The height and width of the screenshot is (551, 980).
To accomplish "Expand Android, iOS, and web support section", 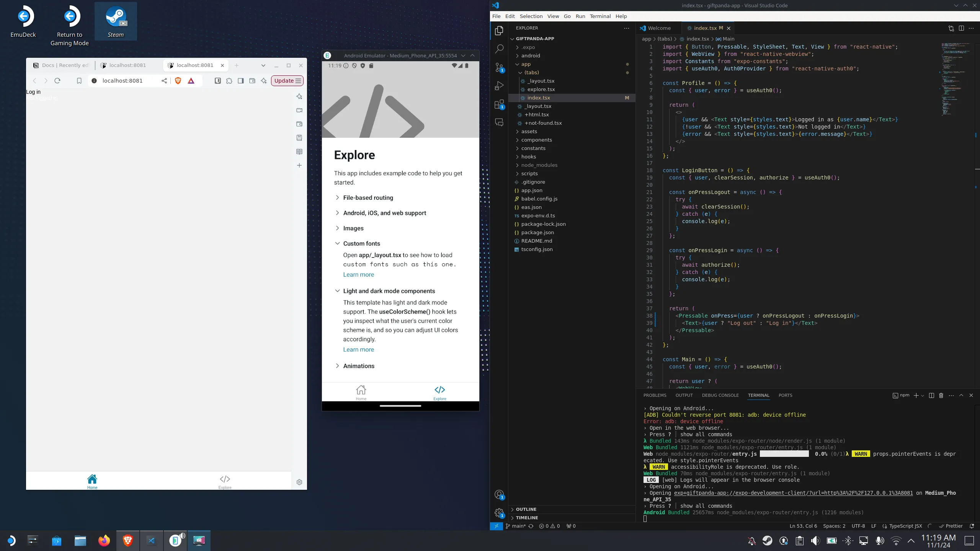I will 381,213.
